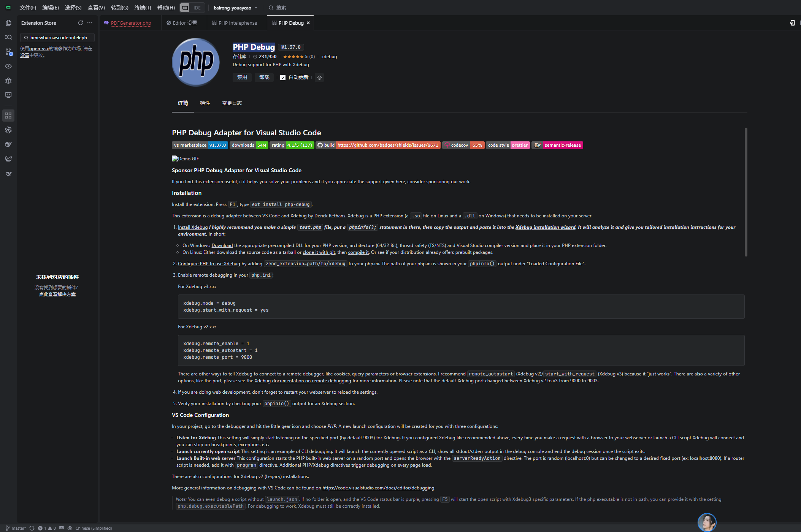Open the bairong-youaycao dropdown
This screenshot has width=801, height=532.
coord(235,7)
